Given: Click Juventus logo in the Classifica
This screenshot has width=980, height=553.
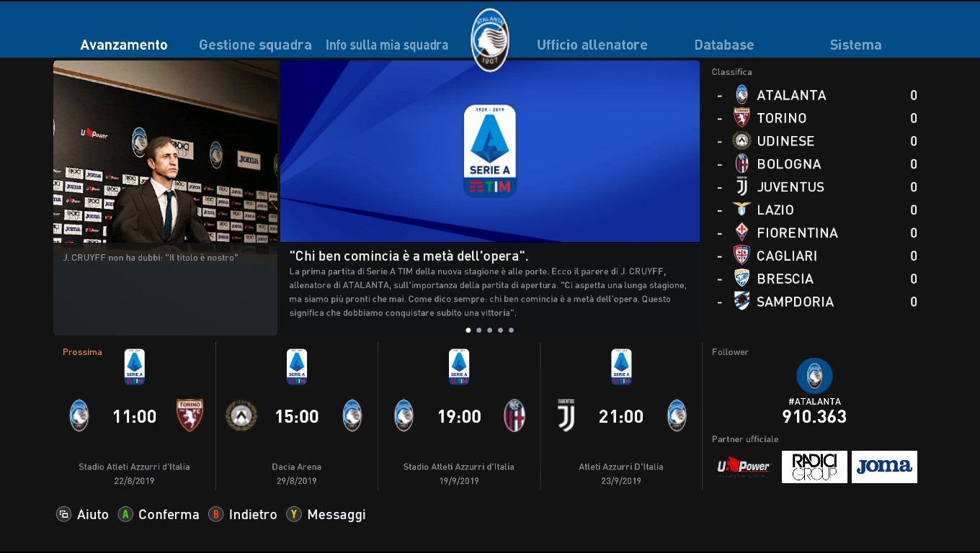Looking at the screenshot, I should [741, 186].
